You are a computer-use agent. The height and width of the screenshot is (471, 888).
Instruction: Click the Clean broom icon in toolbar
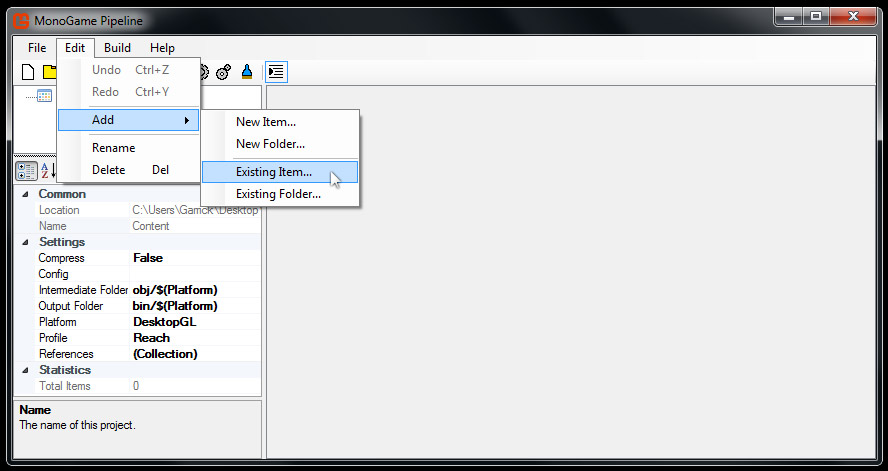246,72
